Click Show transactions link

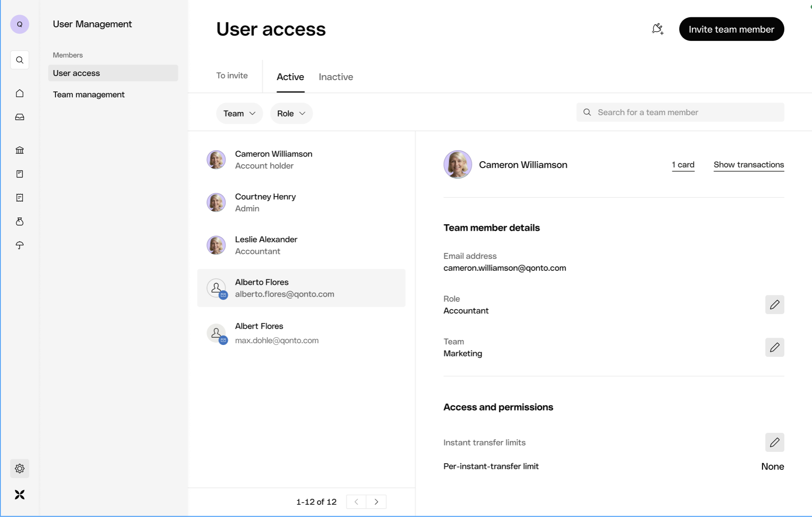coord(749,165)
